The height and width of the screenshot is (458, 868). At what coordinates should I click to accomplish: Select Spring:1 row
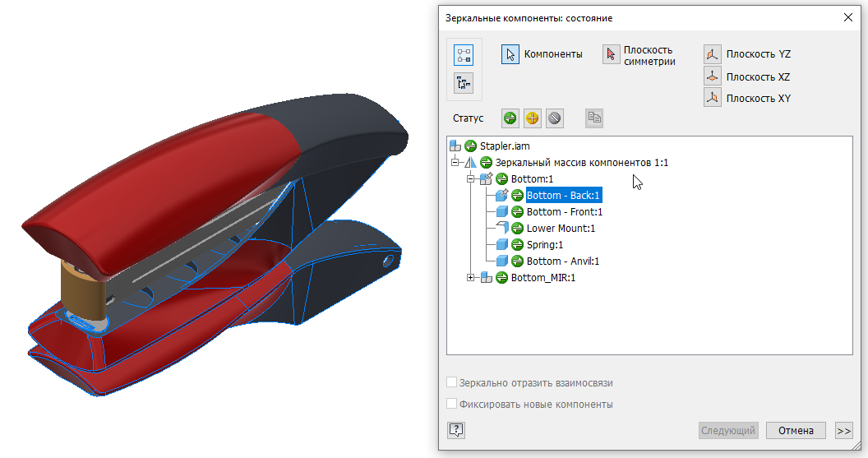[545, 245]
